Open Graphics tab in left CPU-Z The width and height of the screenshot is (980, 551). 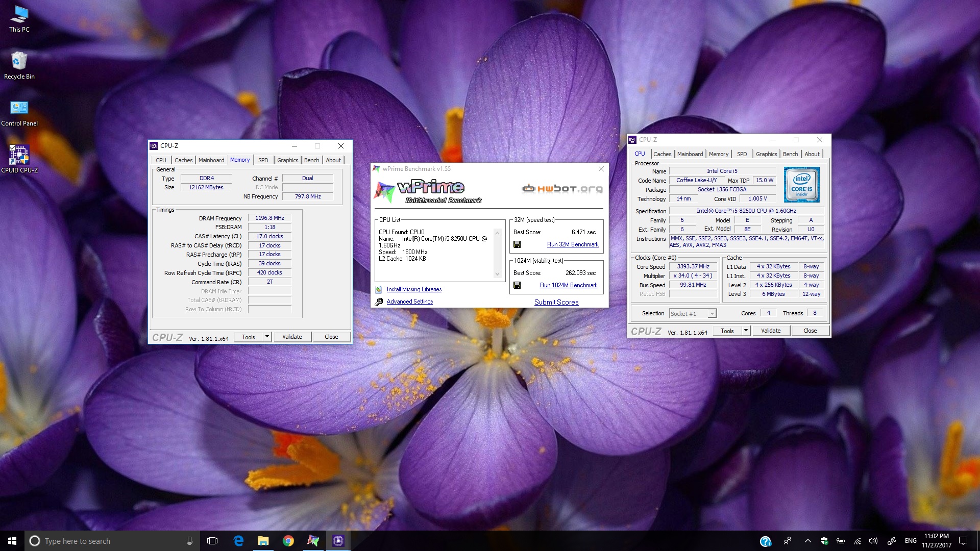click(x=287, y=160)
